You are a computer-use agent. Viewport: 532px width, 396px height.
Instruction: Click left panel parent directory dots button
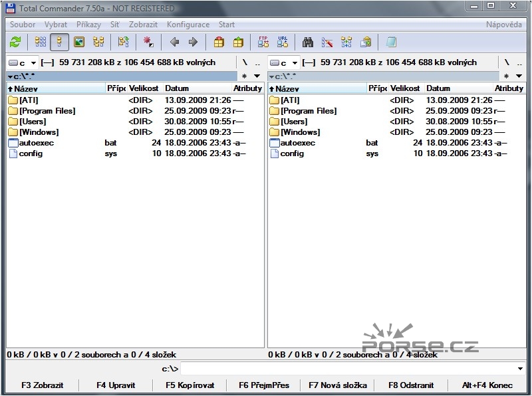pos(257,62)
